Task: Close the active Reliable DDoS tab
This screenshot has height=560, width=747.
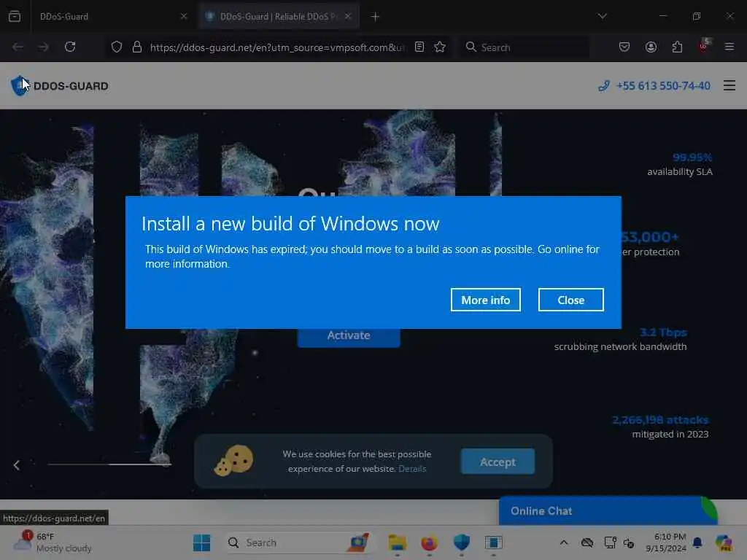Action: 348,16
